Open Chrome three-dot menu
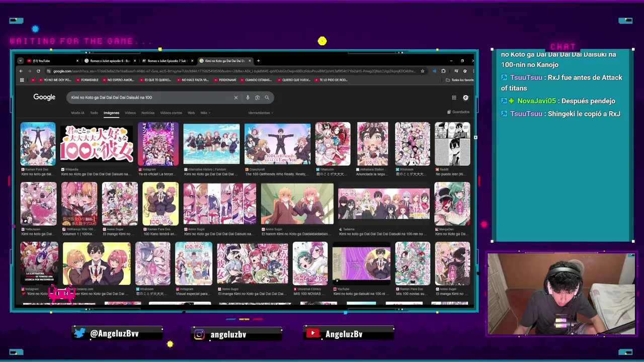Image resolution: width=644 pixels, height=362 pixels. tap(472, 71)
